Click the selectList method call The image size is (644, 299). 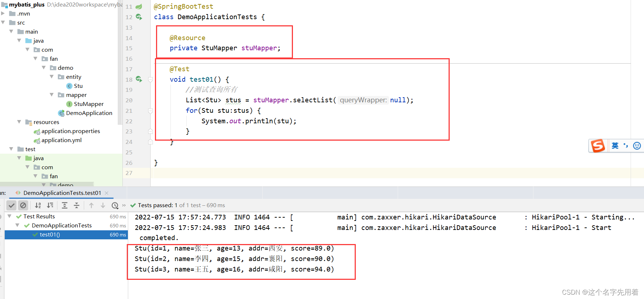313,100
